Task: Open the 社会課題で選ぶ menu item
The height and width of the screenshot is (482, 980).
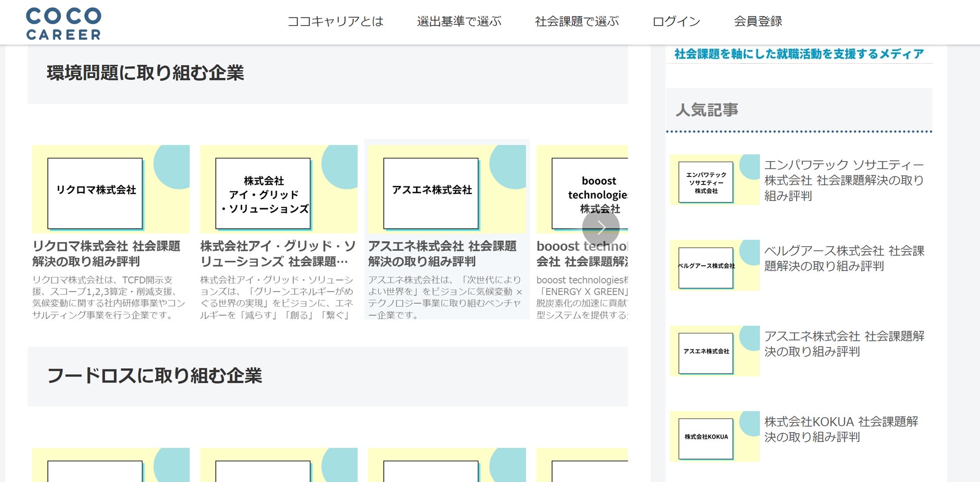Action: [577, 22]
